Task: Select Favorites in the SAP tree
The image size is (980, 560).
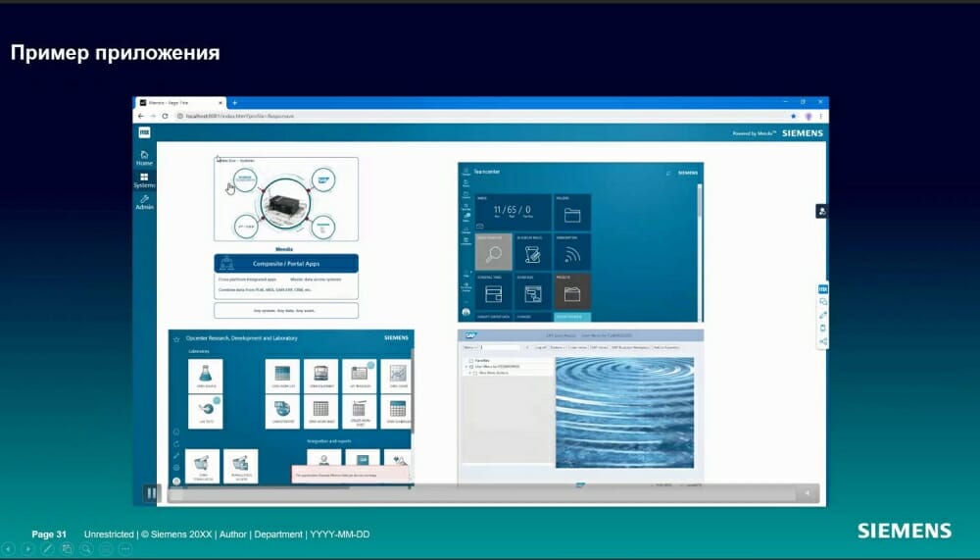Action: click(x=482, y=360)
